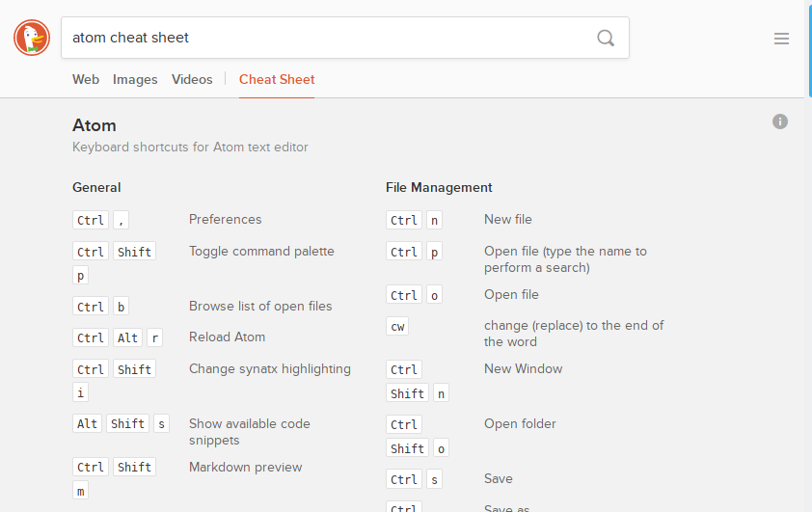This screenshot has height=512, width=812.
Task: Open the hamburger menu icon
Action: coord(781,39)
